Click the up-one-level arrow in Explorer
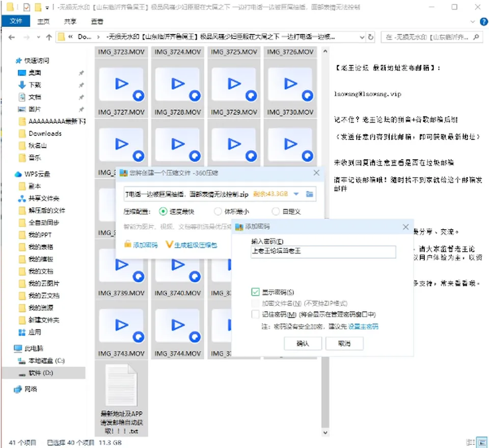The width and height of the screenshot is (489, 448). pos(49,37)
